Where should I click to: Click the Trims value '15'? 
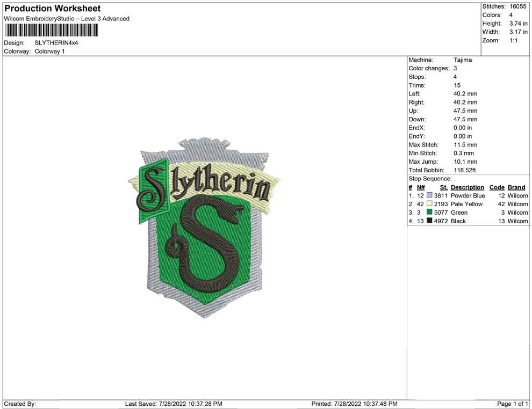tap(457, 85)
